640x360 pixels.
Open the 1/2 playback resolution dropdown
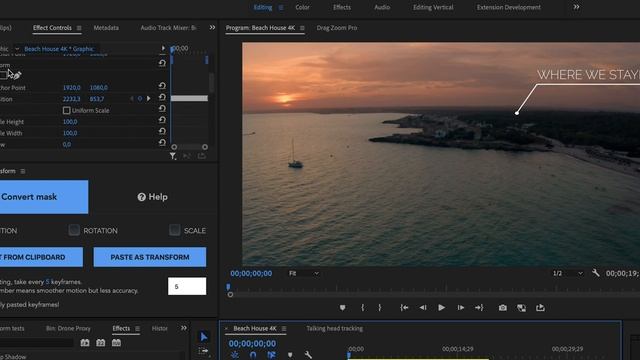(x=568, y=273)
